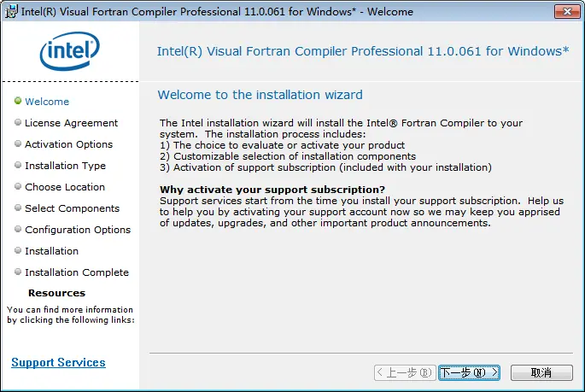Click the Installation Complete step bullet

(18, 272)
